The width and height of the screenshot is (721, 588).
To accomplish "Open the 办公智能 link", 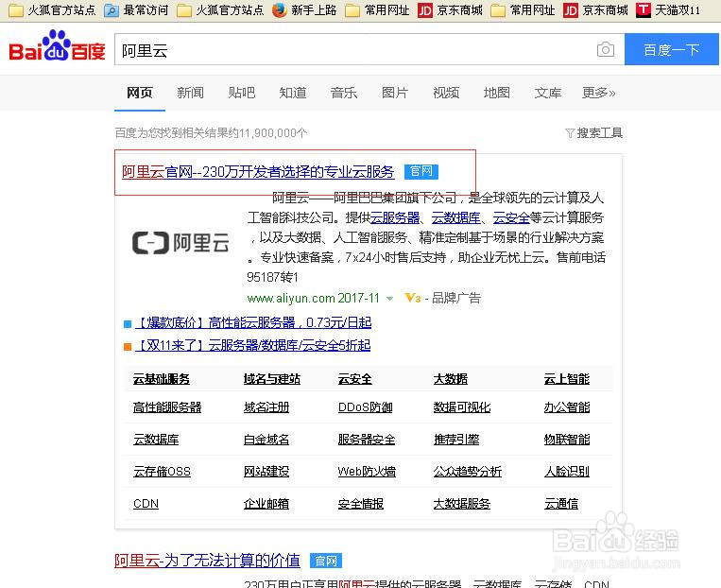I will tap(567, 407).
